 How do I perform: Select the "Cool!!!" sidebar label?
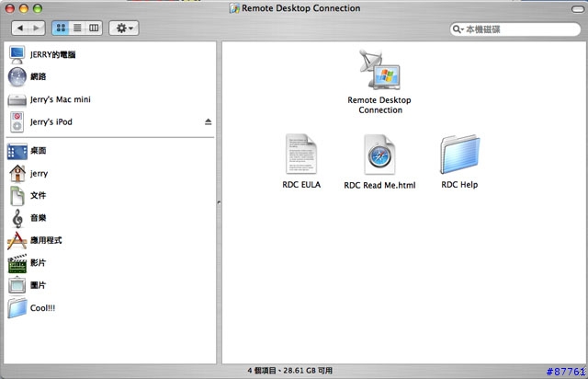pos(43,308)
